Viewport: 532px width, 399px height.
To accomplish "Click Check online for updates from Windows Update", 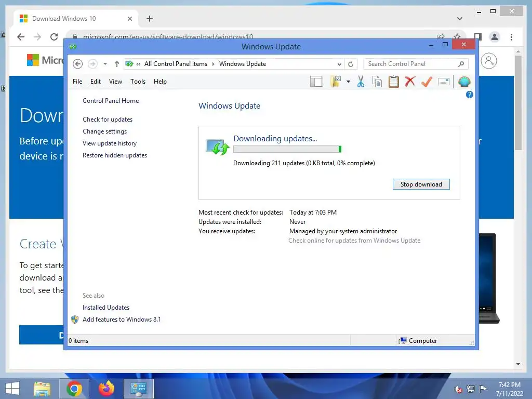I will tap(354, 241).
